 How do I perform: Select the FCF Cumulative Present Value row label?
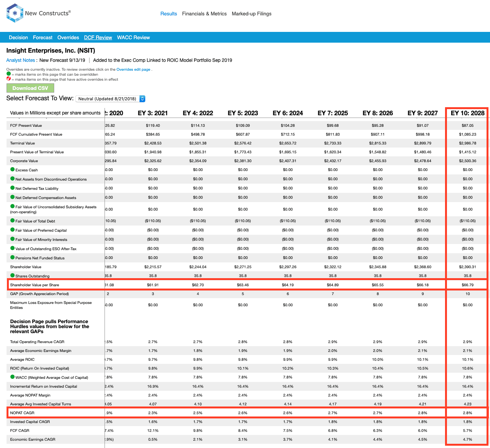click(x=36, y=134)
